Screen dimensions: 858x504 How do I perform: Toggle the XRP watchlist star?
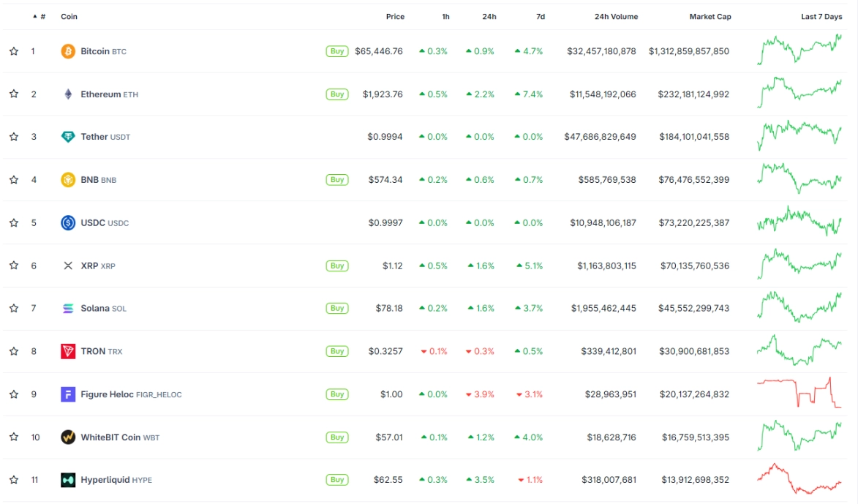[x=14, y=266]
